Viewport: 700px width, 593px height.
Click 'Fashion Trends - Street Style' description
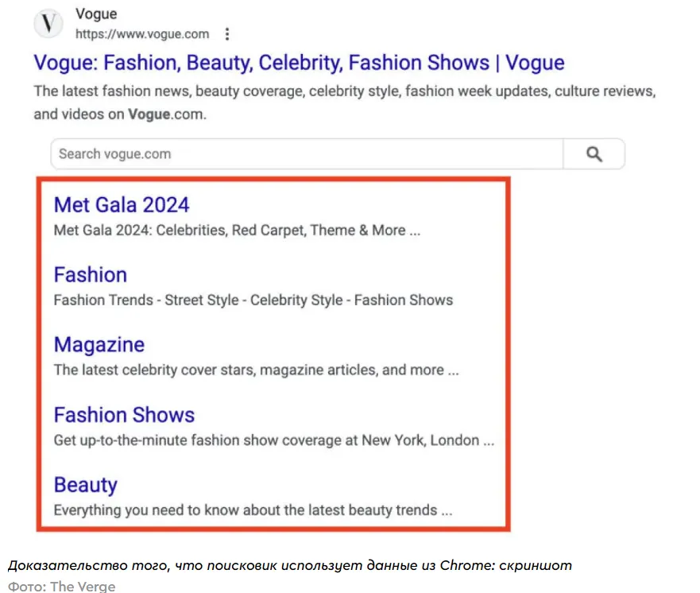click(253, 300)
